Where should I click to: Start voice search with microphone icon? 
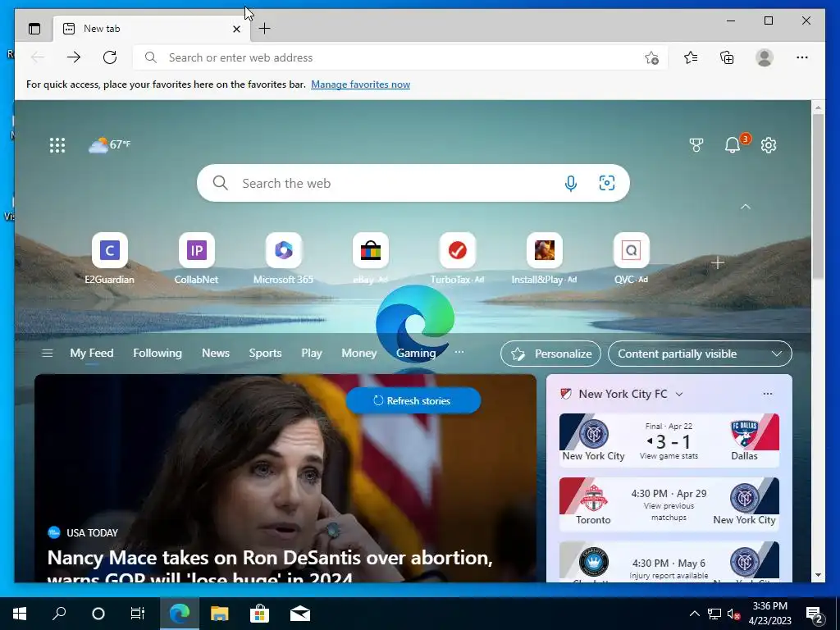[571, 183]
